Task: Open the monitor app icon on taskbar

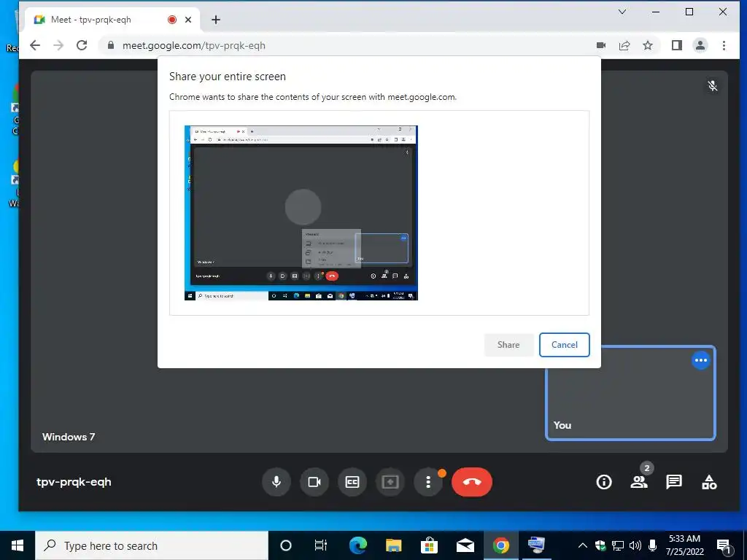Action: [x=536, y=545]
